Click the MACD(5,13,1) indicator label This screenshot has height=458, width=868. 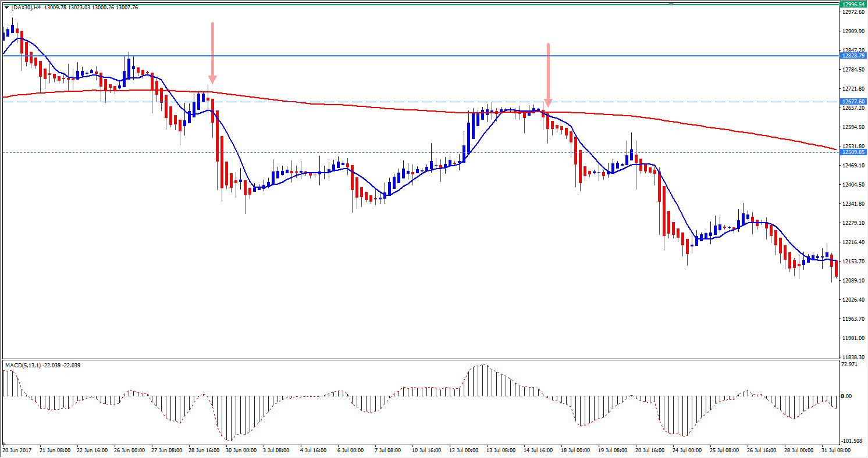(23, 365)
